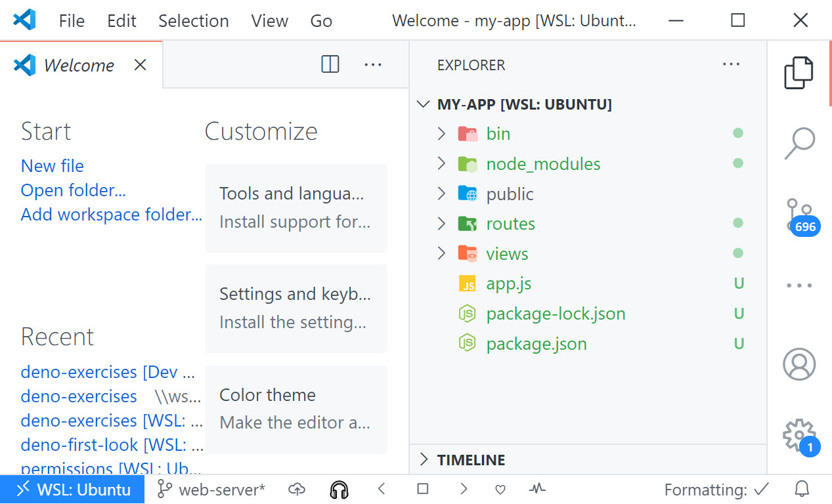
Task: Click the WSL: Ubuntu remote indicator
Action: point(73,490)
